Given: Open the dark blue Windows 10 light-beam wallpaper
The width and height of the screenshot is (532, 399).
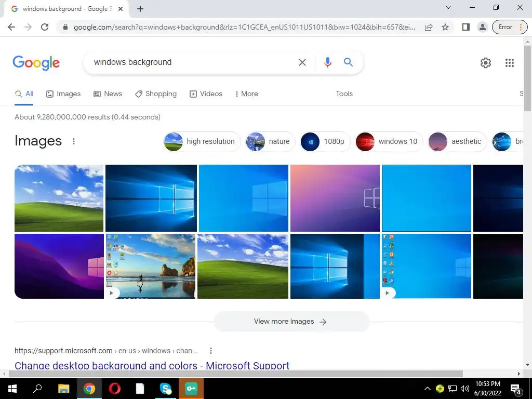Looking at the screenshot, I should coord(151,198).
